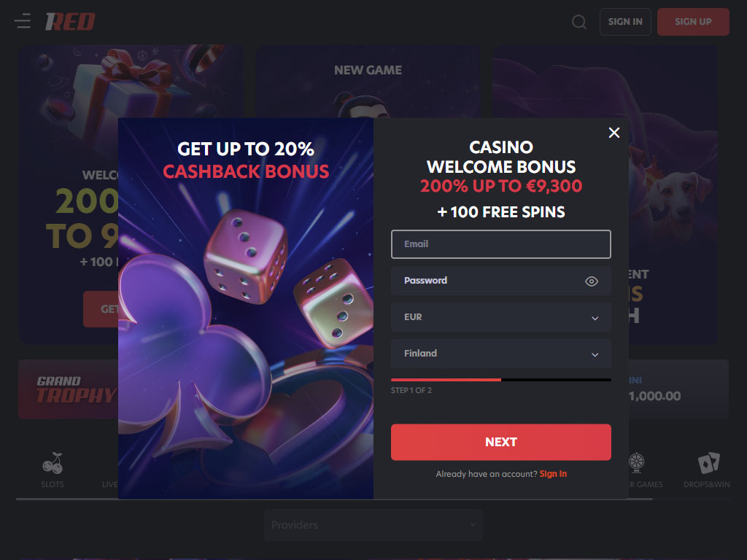Click the SIGN UP header button
747x560 pixels.
click(x=693, y=22)
